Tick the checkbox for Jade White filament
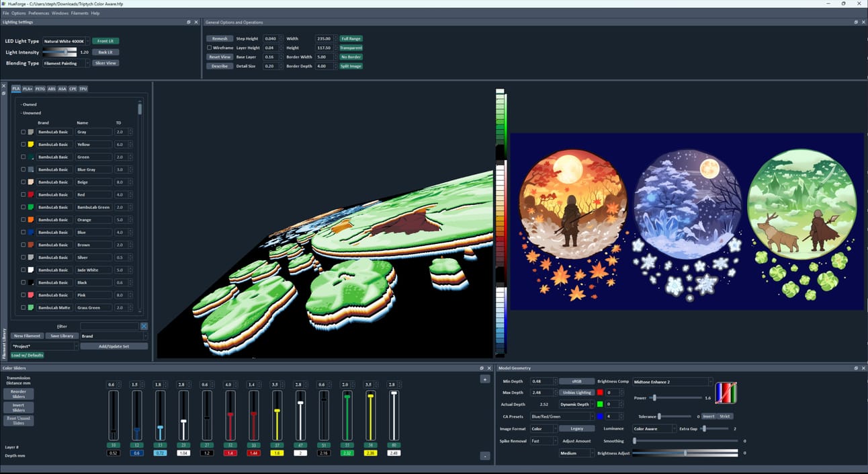The height and width of the screenshot is (474, 868). (x=24, y=270)
